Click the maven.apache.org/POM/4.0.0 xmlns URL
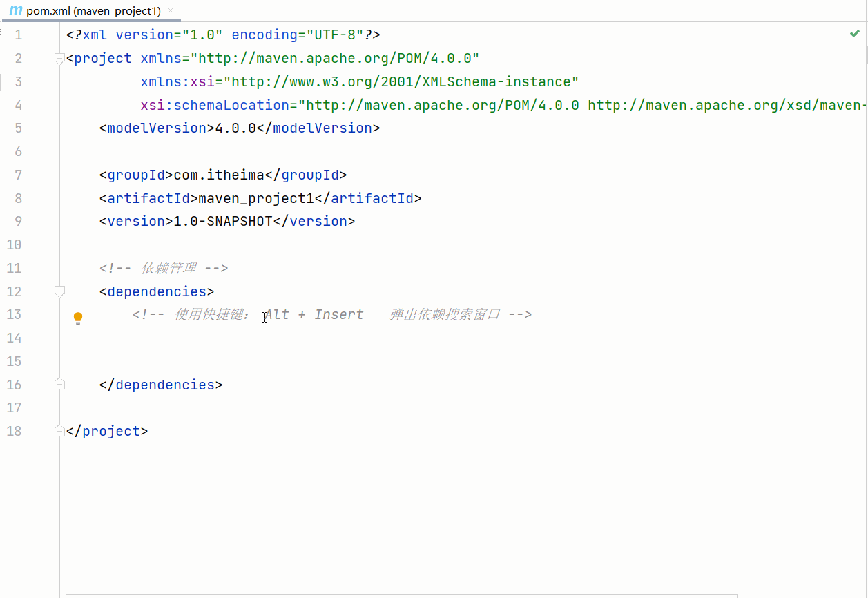The height and width of the screenshot is (598, 868). pos(335,58)
